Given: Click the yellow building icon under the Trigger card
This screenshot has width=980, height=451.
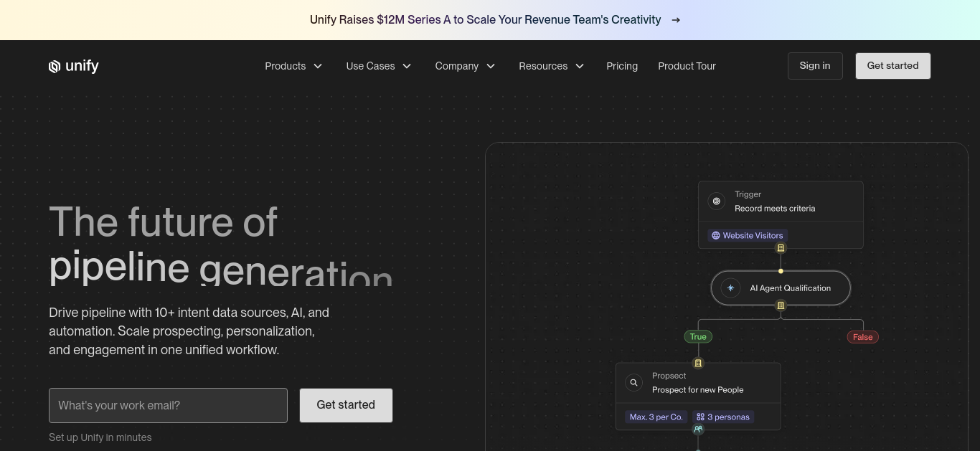Looking at the screenshot, I should (781, 248).
